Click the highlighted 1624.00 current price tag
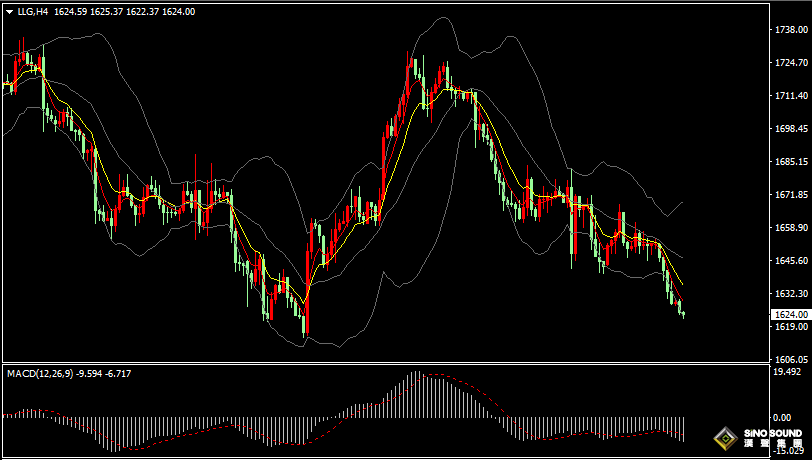This screenshot has height=460, width=812. coord(791,314)
